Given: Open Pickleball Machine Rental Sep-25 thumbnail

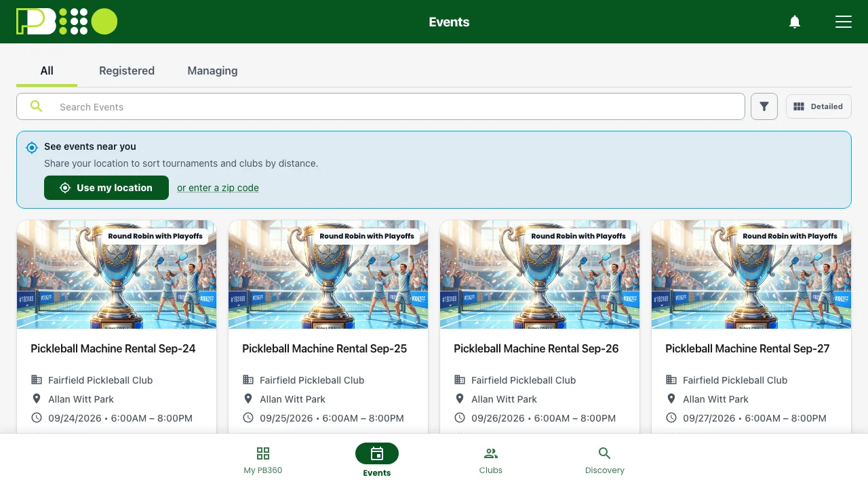Looking at the screenshot, I should [x=328, y=274].
